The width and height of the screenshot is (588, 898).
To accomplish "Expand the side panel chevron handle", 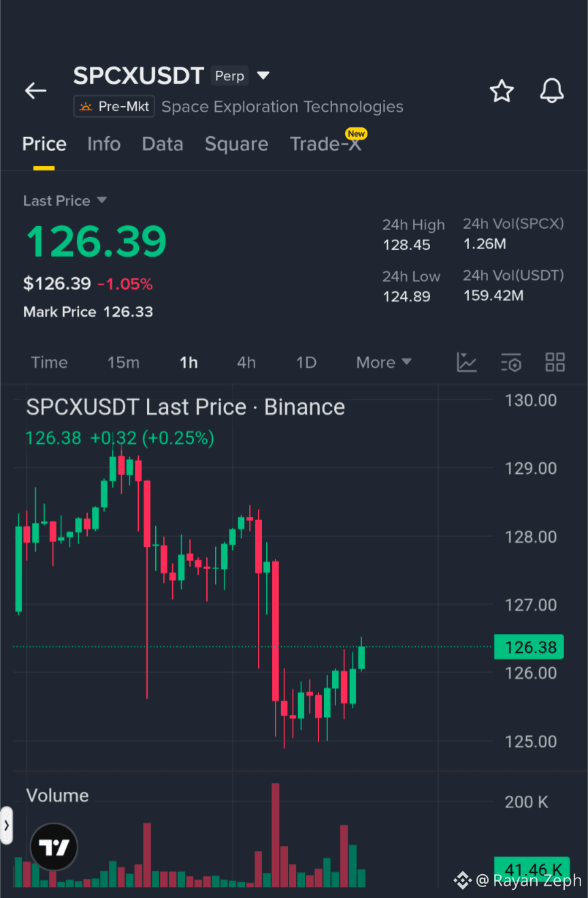I will click(x=7, y=825).
